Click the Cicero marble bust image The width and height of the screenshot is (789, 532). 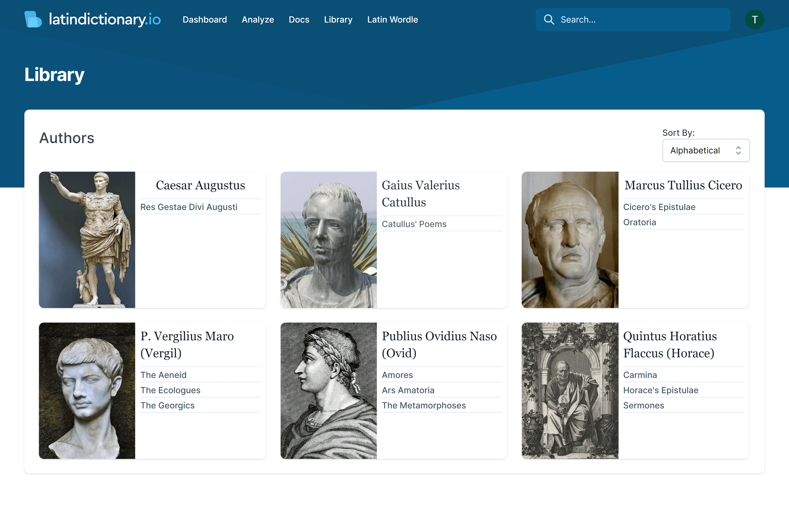(570, 240)
